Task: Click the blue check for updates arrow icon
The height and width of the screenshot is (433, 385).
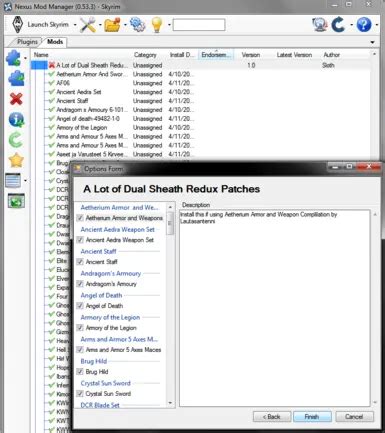Action: click(x=338, y=25)
